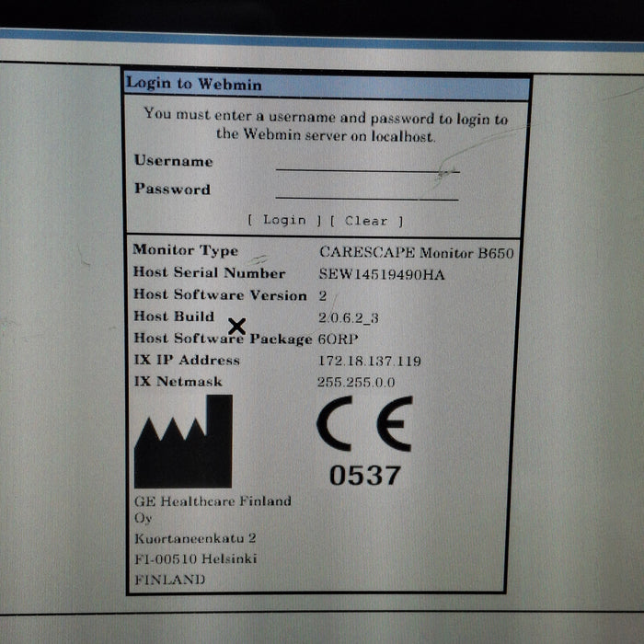Click the Host Software Version label

219,295
